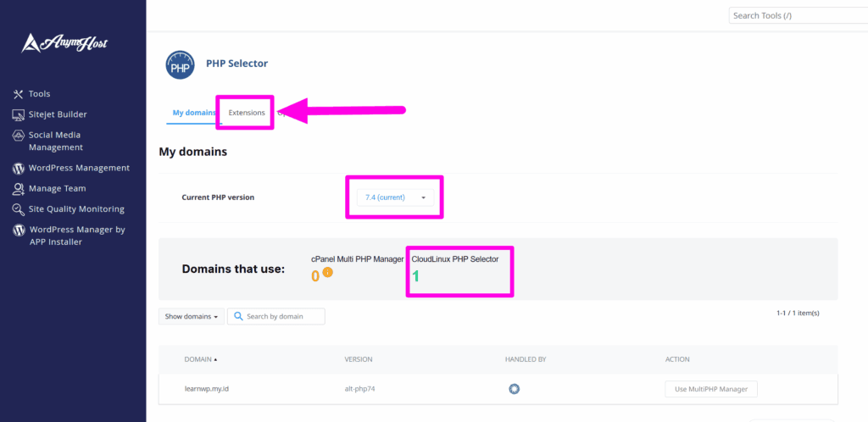Click the CloudLinux PHP Selector count 1

pyautogui.click(x=415, y=275)
